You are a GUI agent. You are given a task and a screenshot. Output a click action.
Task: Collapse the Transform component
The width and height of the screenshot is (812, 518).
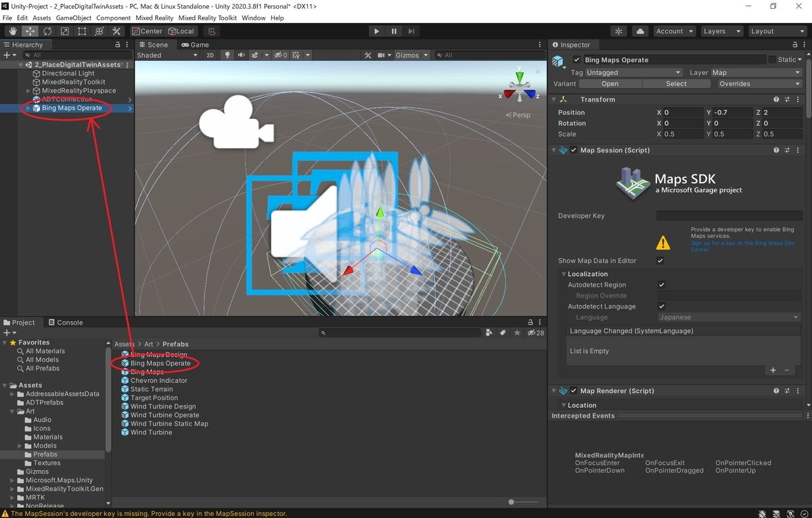554,99
